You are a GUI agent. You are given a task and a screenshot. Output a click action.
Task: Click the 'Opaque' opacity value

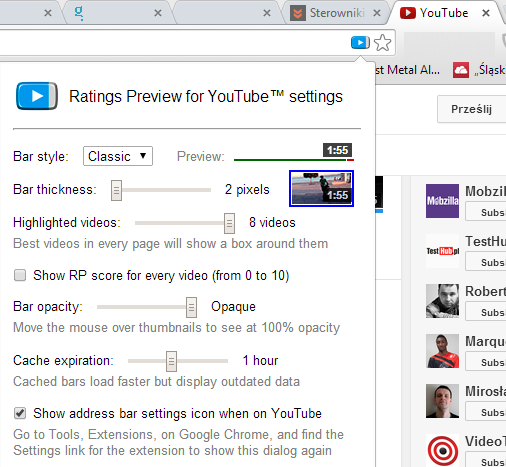click(233, 307)
